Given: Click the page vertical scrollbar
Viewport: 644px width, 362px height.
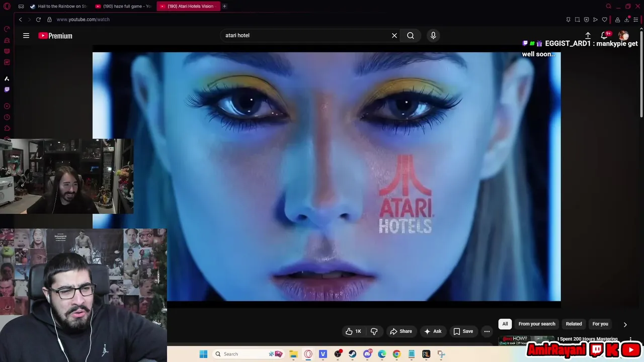Looking at the screenshot, I should click(x=641, y=75).
